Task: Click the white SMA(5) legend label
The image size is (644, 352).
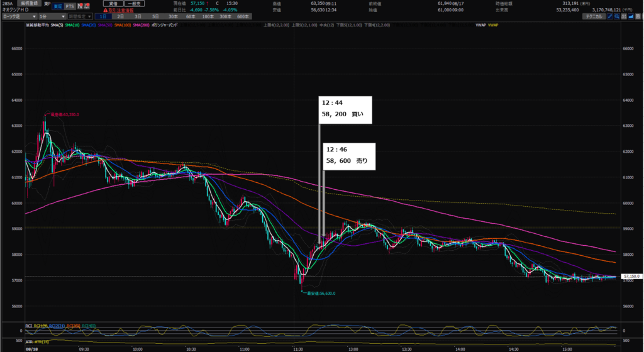Action: [x=57, y=25]
